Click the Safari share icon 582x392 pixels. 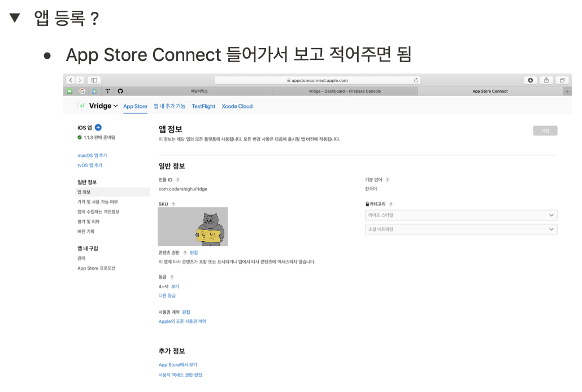coord(546,80)
